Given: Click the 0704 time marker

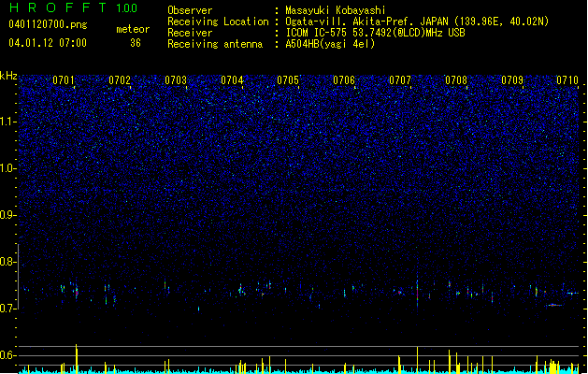Looking at the screenshot, I should point(232,79).
